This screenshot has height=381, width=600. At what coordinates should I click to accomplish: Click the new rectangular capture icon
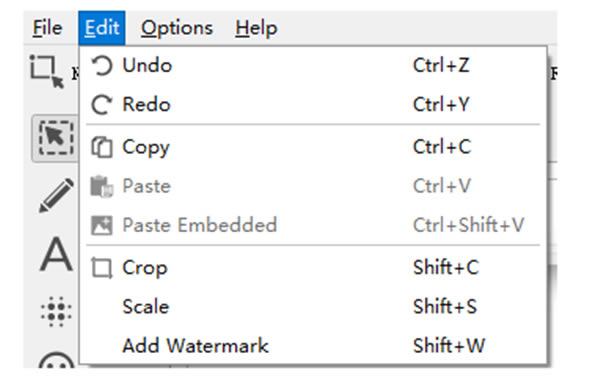tap(47, 72)
